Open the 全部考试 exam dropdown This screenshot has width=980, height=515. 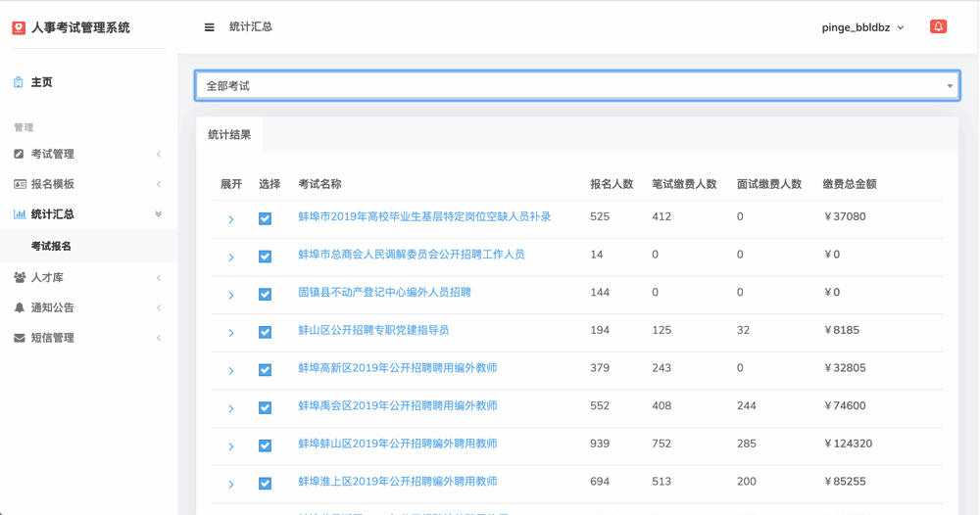point(577,85)
